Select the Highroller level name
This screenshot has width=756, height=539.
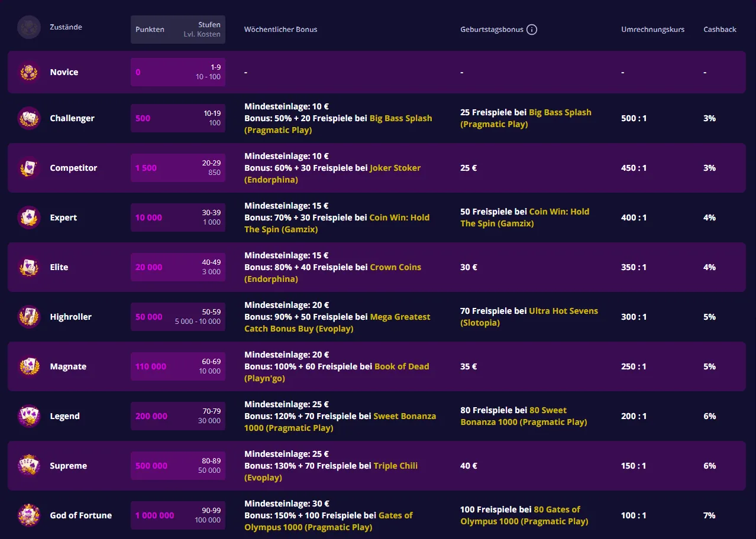pyautogui.click(x=71, y=317)
